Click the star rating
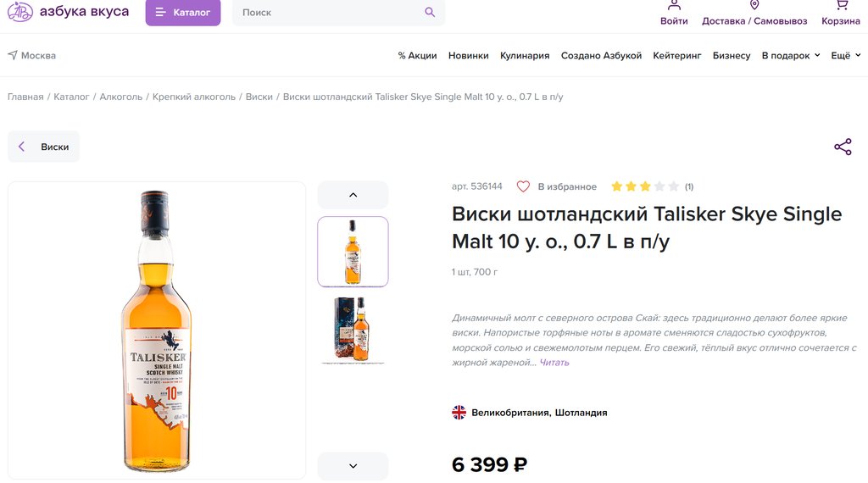The image size is (868, 483). [644, 186]
